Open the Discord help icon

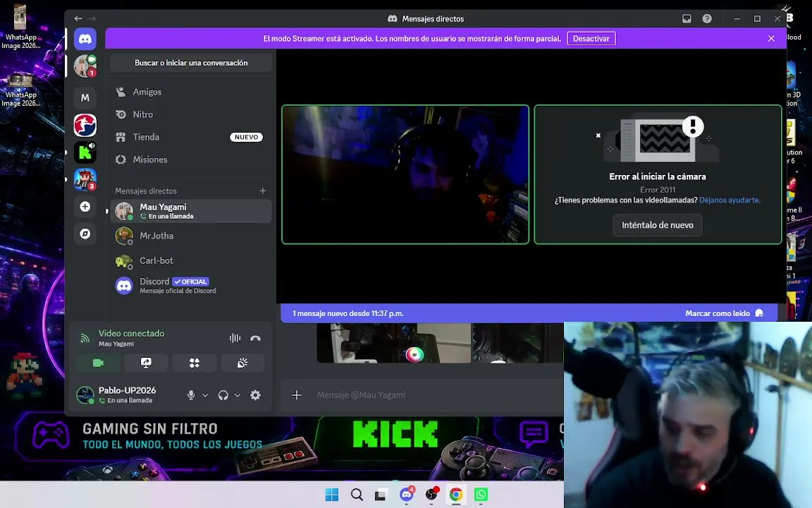(x=707, y=18)
